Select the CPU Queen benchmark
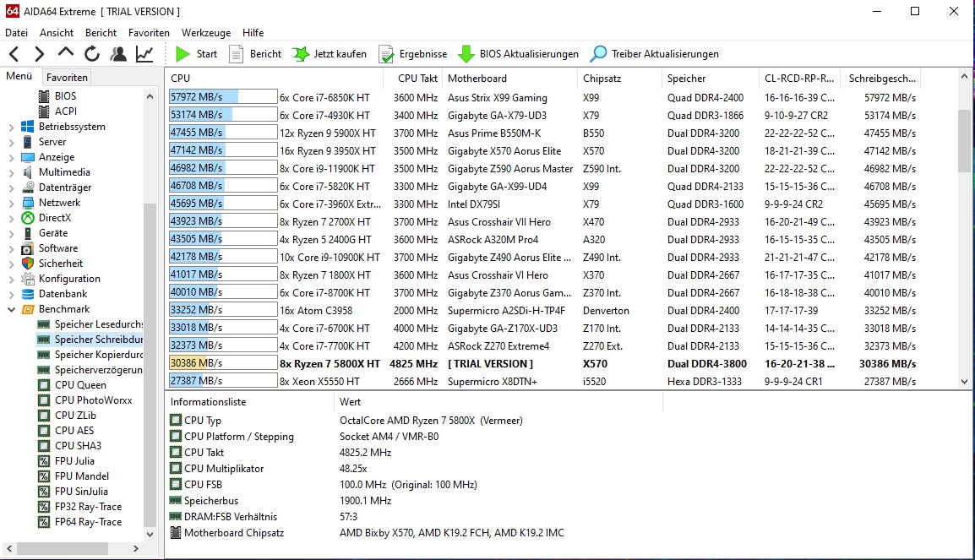Screen dimensions: 975x560 click(x=80, y=384)
